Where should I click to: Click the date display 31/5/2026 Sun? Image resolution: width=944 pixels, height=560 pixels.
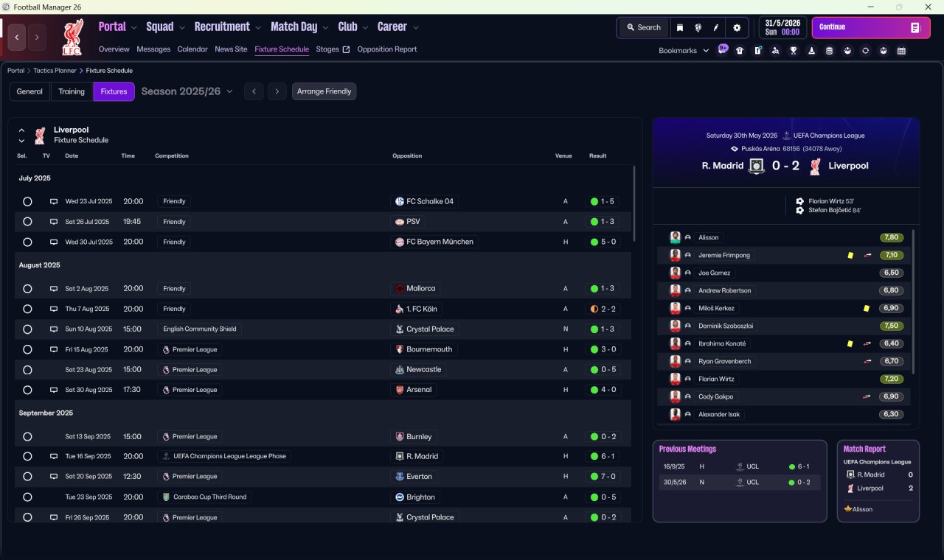click(782, 27)
